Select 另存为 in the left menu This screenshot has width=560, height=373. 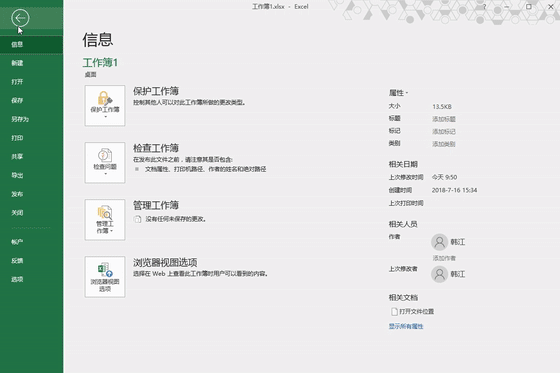click(31, 119)
